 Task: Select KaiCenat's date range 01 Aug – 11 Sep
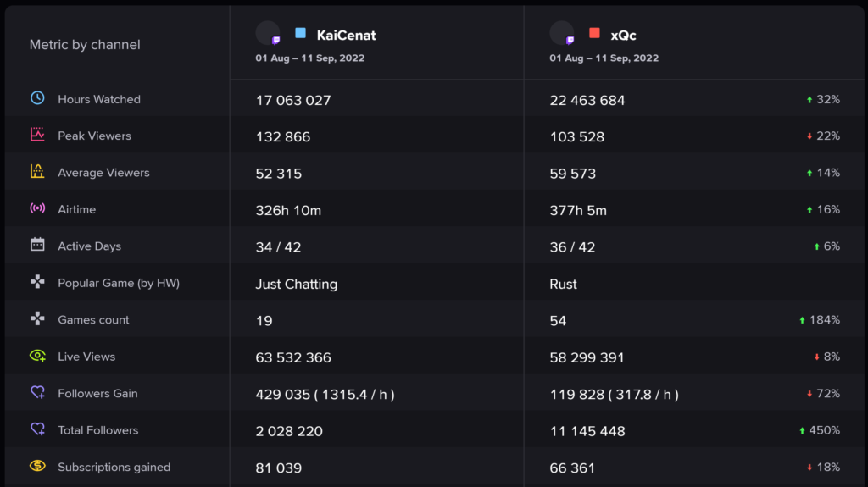[x=310, y=58]
